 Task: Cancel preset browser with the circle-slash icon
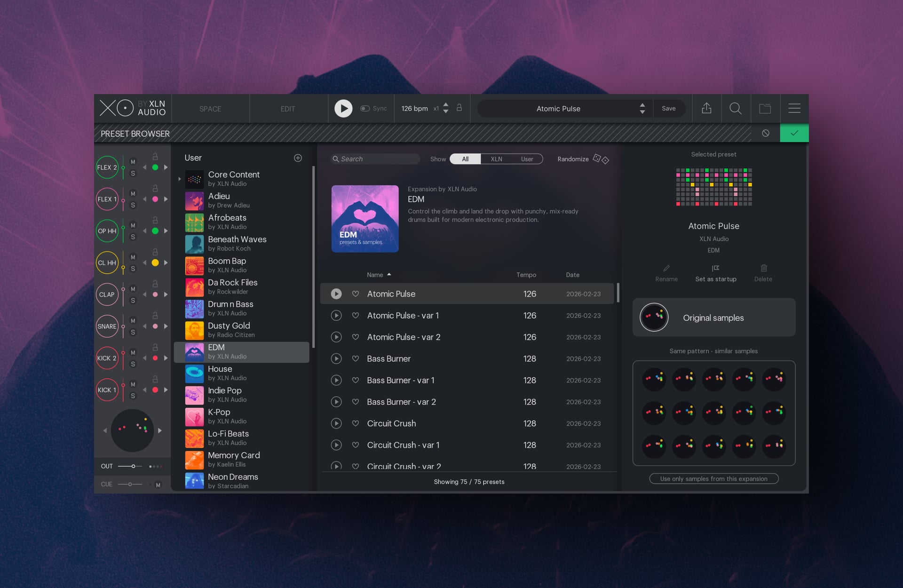pos(765,133)
